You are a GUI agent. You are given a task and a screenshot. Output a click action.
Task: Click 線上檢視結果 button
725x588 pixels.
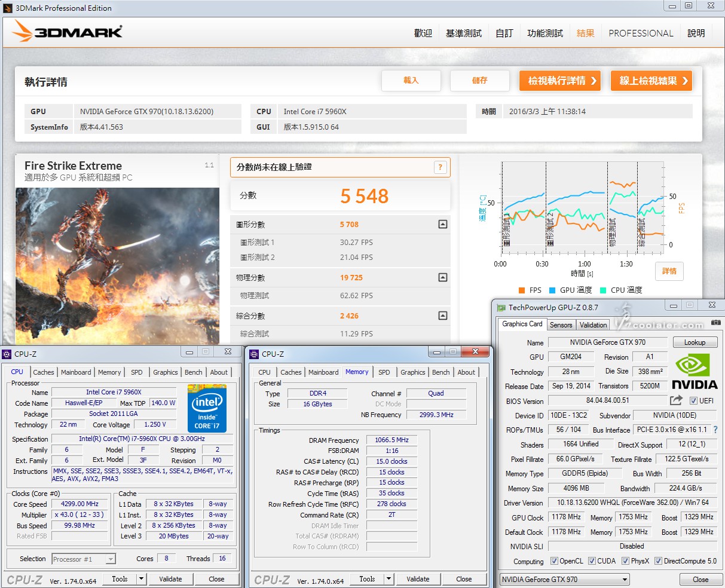[651, 81]
